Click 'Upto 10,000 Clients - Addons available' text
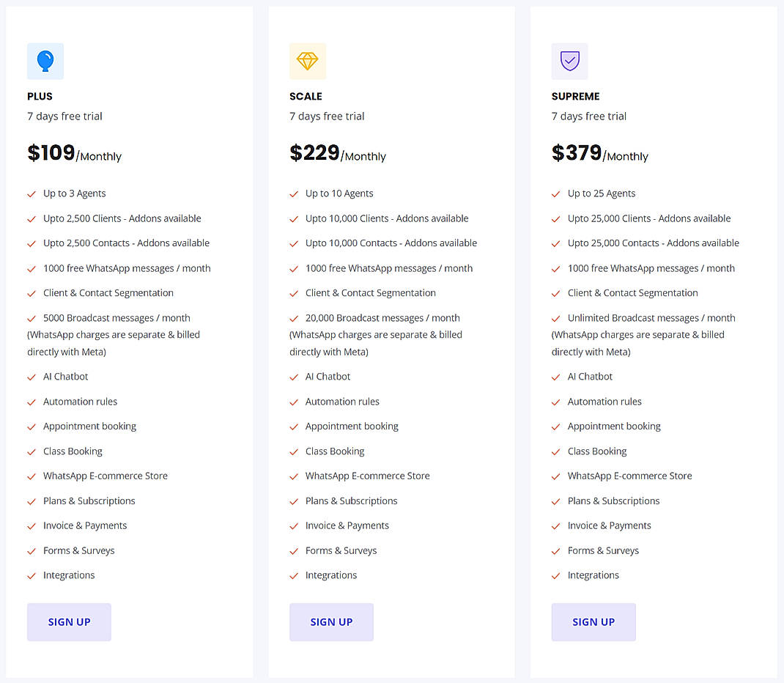Viewport: 784px width, 683px height. [387, 218]
